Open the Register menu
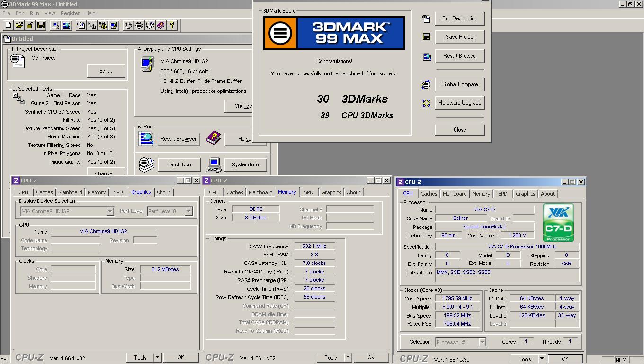The height and width of the screenshot is (364, 644). (70, 13)
